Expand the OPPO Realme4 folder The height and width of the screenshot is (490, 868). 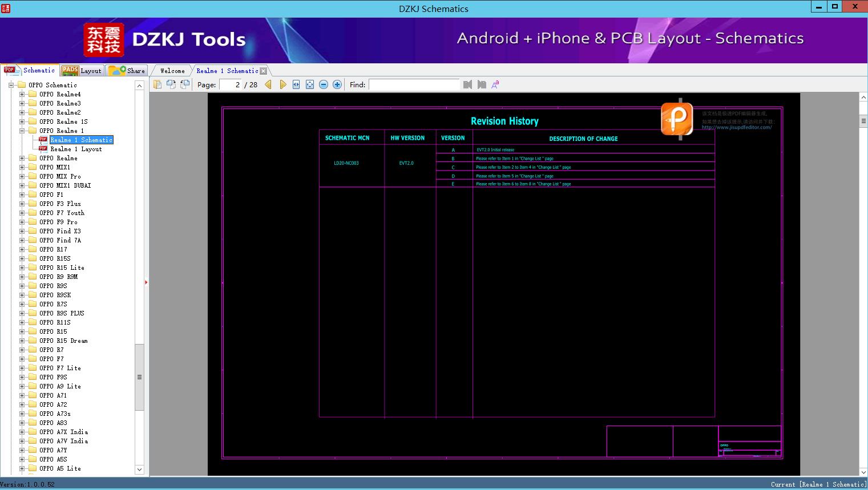22,94
